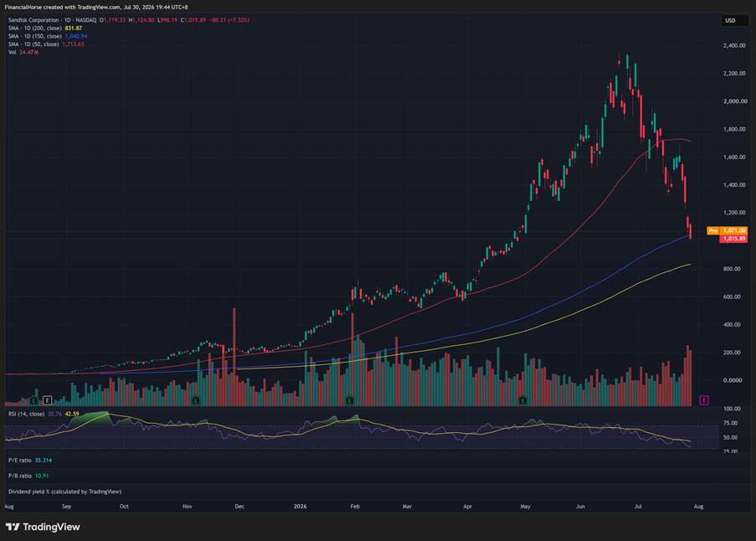Click the Oct label on time axis
The height and width of the screenshot is (541, 756).
tap(124, 507)
